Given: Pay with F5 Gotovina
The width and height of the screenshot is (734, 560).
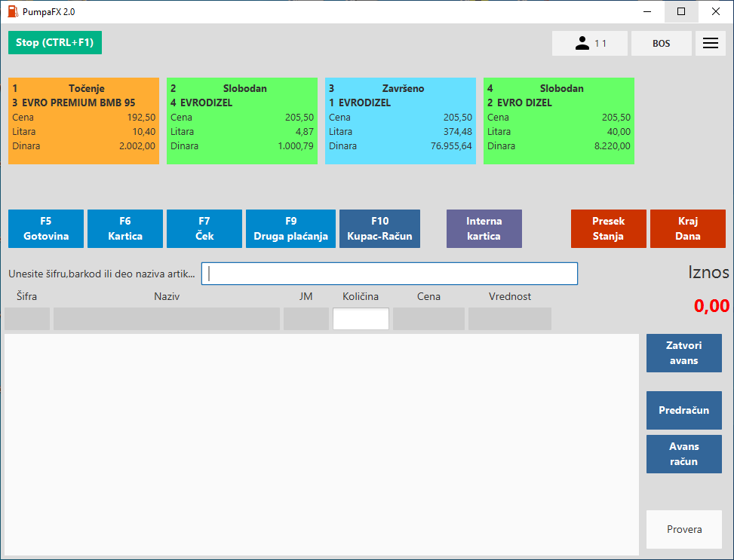Looking at the screenshot, I should tap(46, 228).
